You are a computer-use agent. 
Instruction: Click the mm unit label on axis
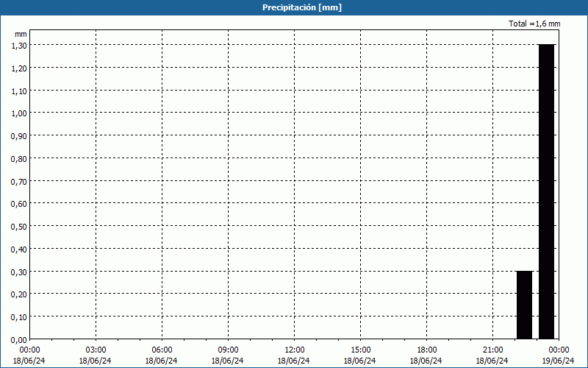coord(21,34)
